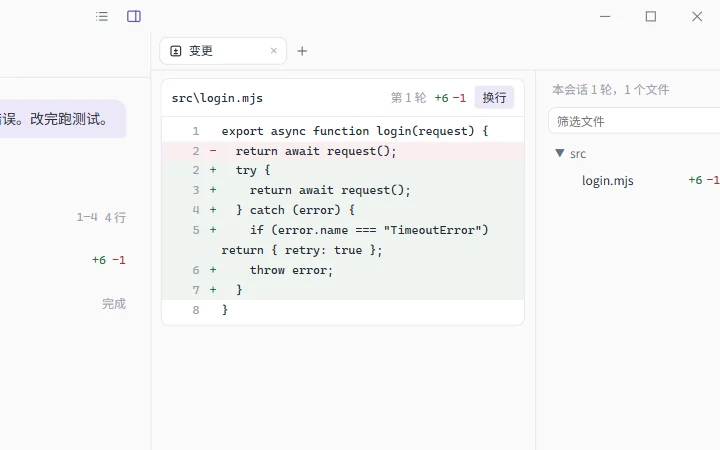Screen dimensions: 720x450
Task: Click the 完成 status label
Action: (114, 304)
